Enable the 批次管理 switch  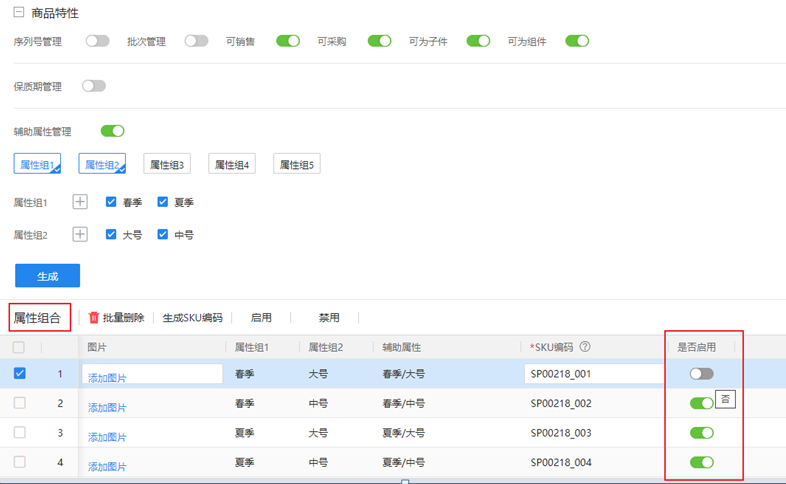[196, 41]
